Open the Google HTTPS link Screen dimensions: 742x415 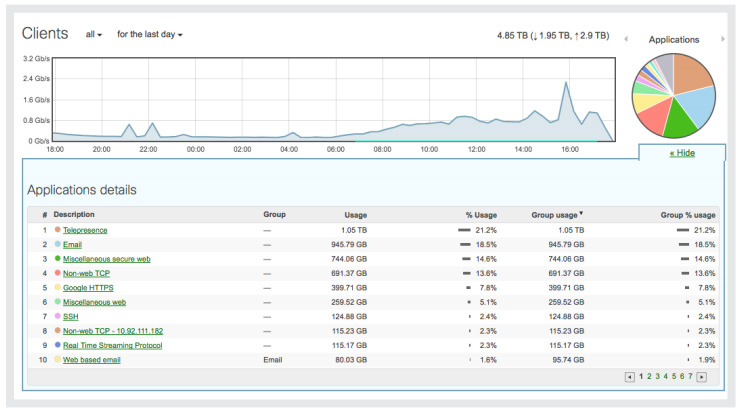click(x=88, y=288)
